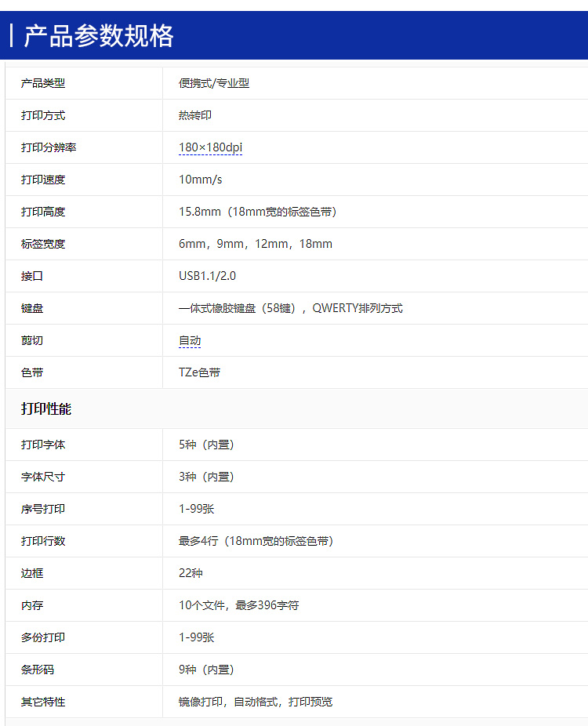588x726 pixels.
Task: Click the 自动 underlined cutting value
Action: click(x=190, y=340)
